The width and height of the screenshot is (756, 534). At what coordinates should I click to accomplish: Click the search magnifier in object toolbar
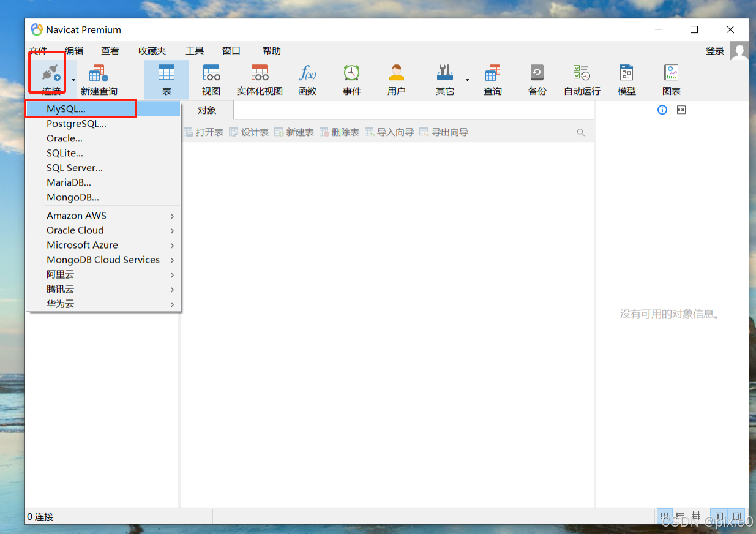(581, 132)
